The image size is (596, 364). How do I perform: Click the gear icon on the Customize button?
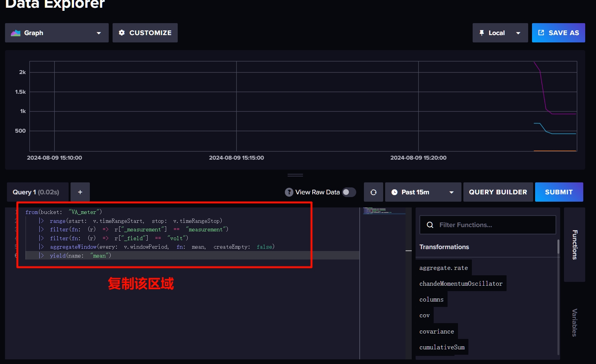pos(122,33)
